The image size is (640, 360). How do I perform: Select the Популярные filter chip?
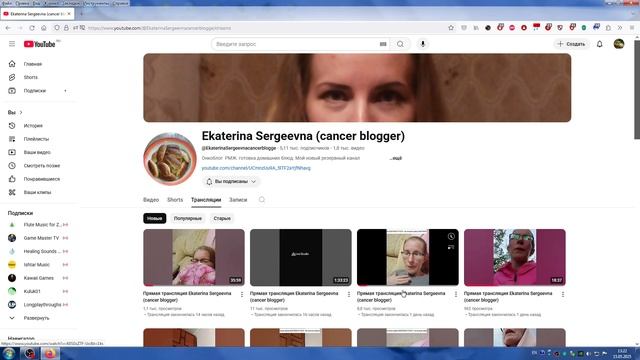coord(188,218)
